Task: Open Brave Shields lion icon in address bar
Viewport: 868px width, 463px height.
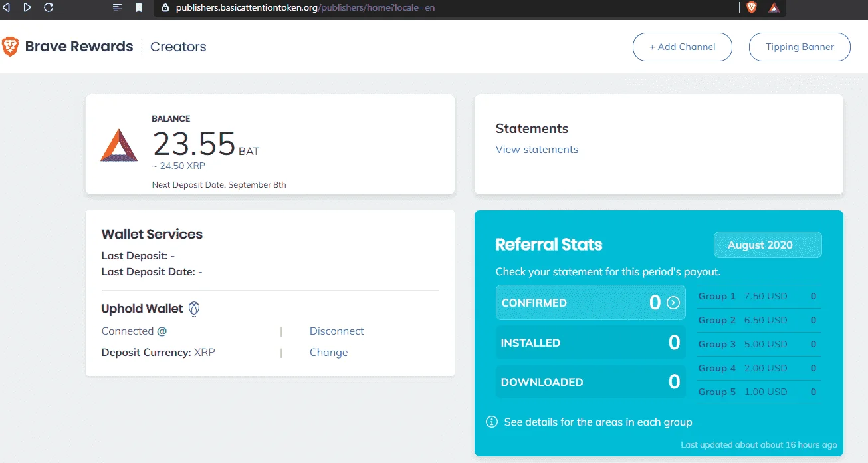Action: [x=752, y=7]
